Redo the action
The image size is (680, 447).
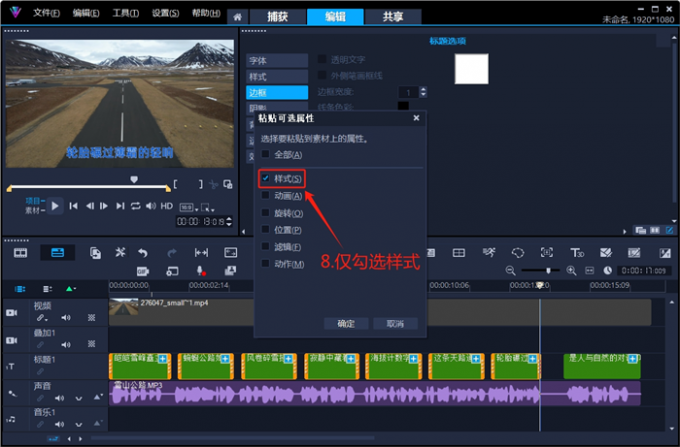[172, 252]
